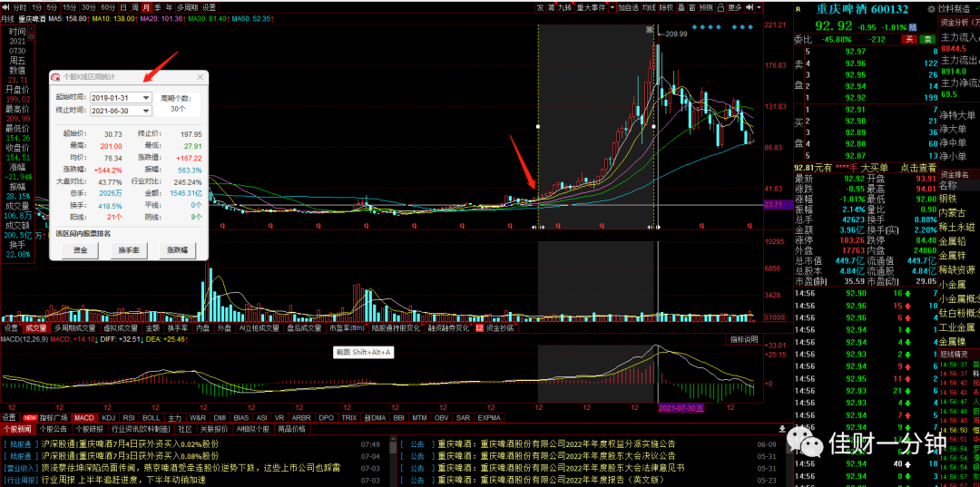Toggle the 除权 adjustment option

(666, 7)
